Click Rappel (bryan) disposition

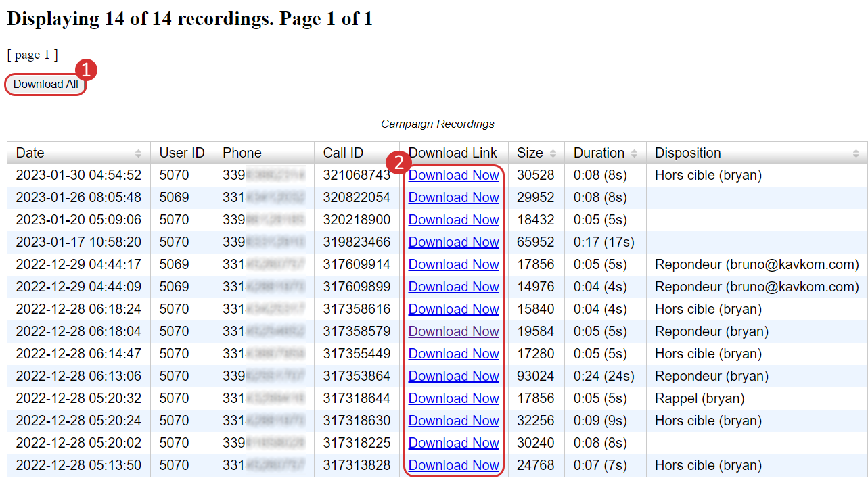(700, 398)
